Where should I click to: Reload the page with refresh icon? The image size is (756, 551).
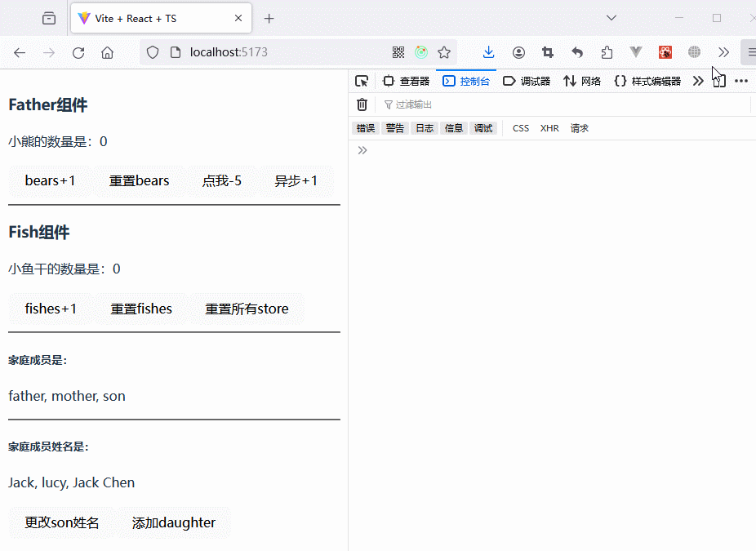click(78, 52)
